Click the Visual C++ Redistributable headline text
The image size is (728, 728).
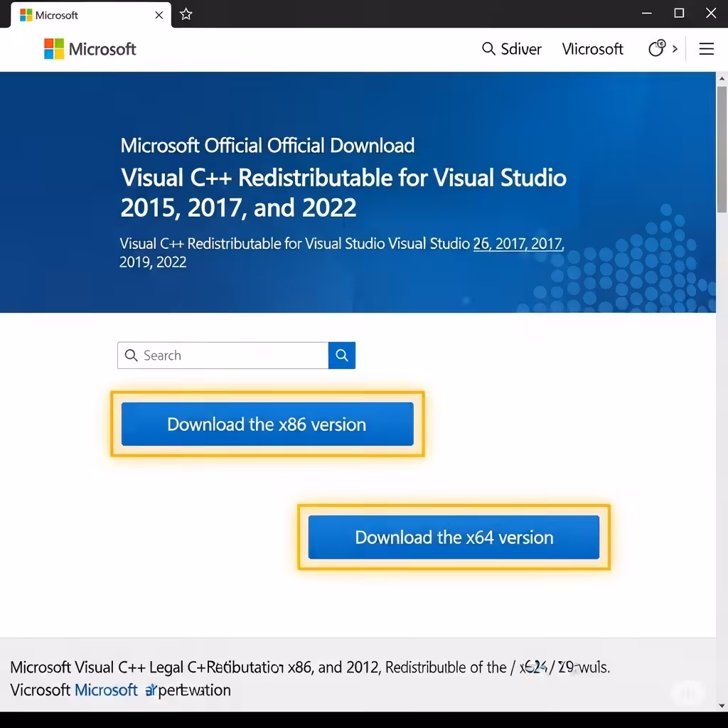343,192
